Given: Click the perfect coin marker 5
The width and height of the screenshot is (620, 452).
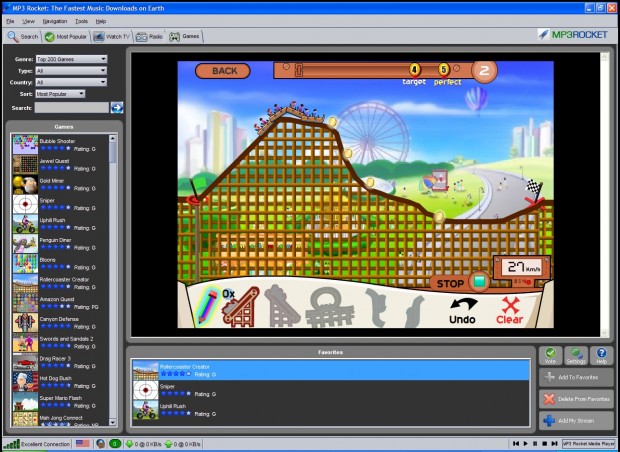Looking at the screenshot, I should point(444,70).
